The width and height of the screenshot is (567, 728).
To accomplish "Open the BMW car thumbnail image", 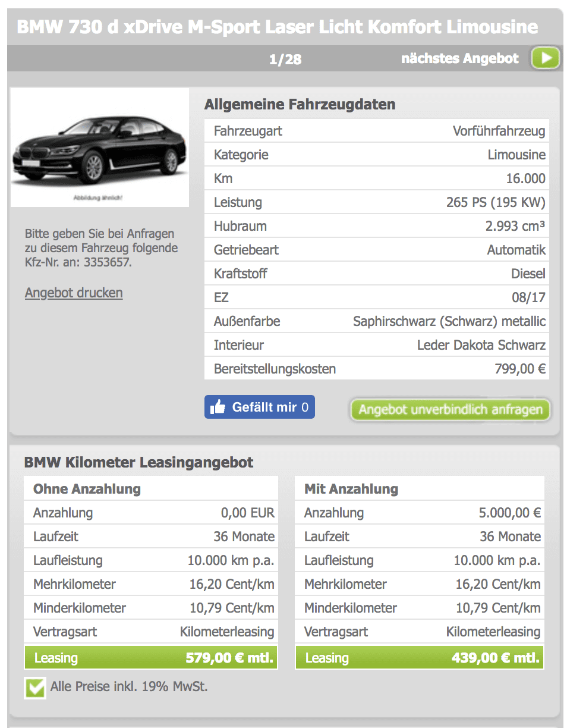I will (100, 148).
